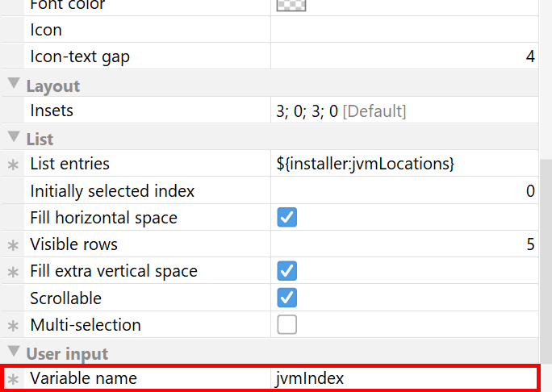Uncheck the Fill extra vertical space checkbox
The image size is (552, 392).
point(286,271)
